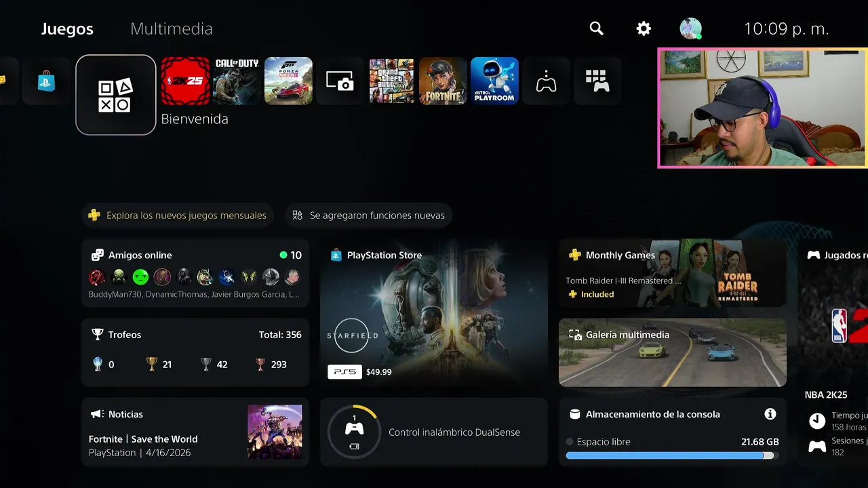
Task: Open the Game Library grid tile
Action: coord(597,81)
